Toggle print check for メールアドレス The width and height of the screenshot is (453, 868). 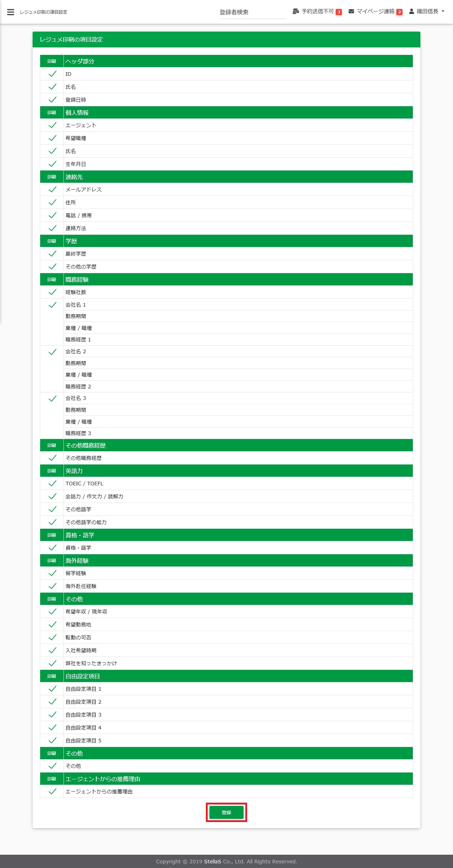(52, 190)
